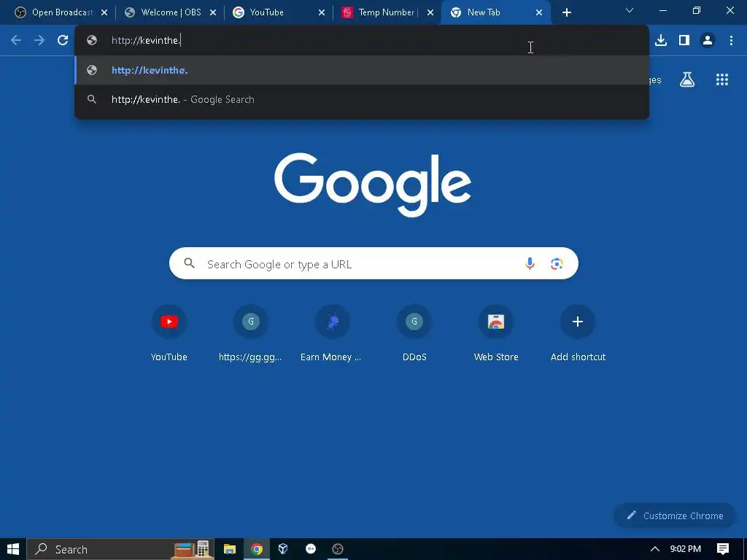
Task: Show hidden system tray icons
Action: pos(655,549)
